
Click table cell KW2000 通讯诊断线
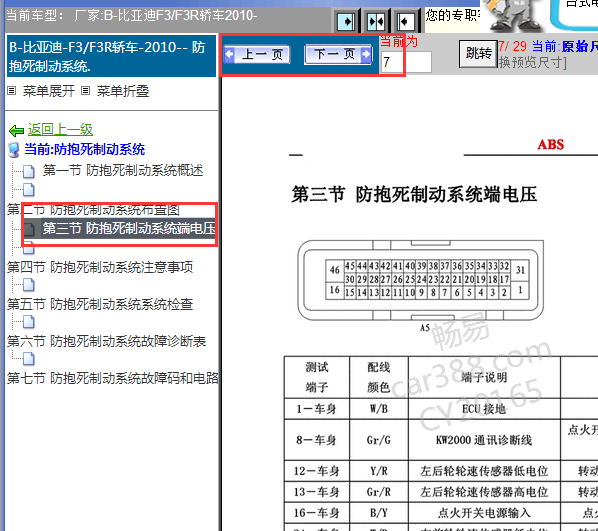(484, 440)
